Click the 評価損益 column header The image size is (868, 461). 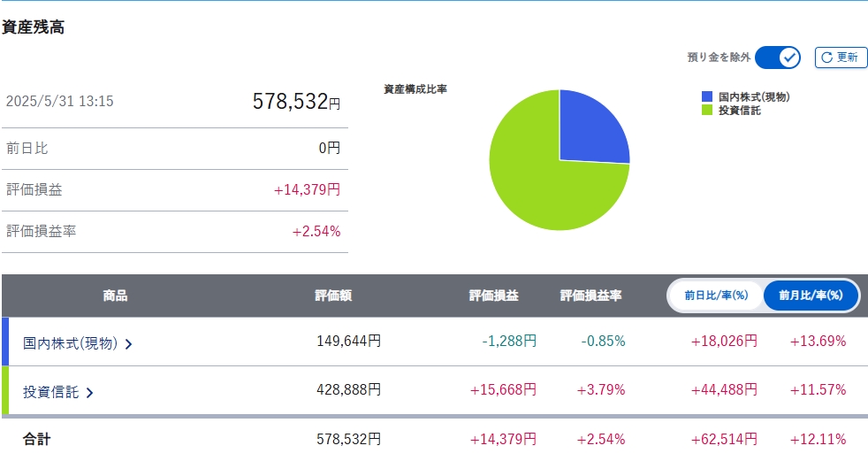(x=493, y=296)
